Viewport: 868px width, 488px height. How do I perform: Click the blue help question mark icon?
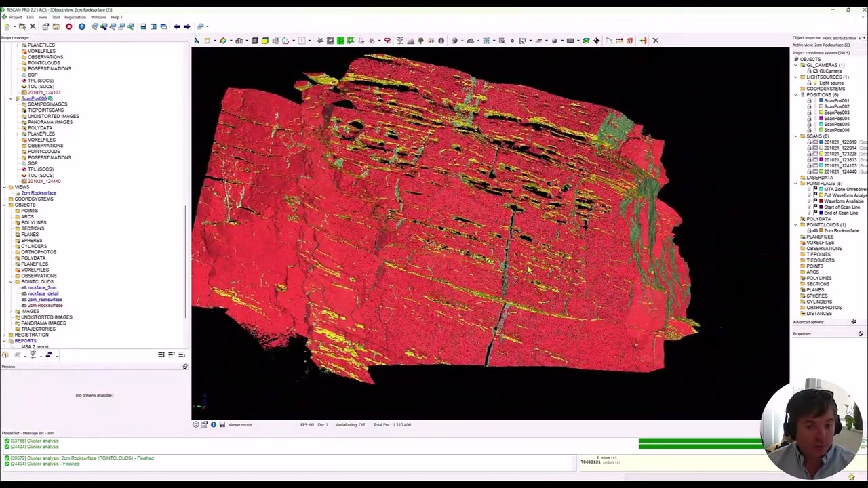[81, 26]
